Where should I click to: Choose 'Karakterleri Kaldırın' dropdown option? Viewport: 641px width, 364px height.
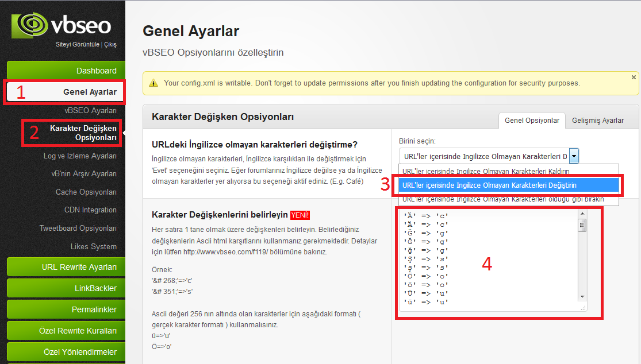point(509,171)
